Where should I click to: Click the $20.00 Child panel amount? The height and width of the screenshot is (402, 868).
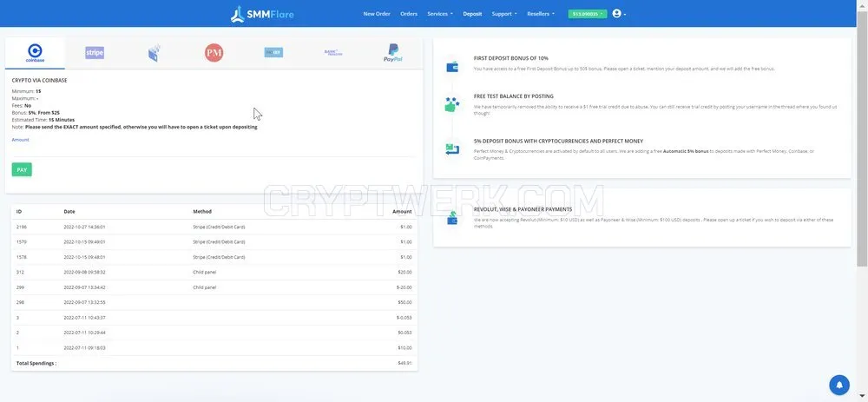coord(404,273)
